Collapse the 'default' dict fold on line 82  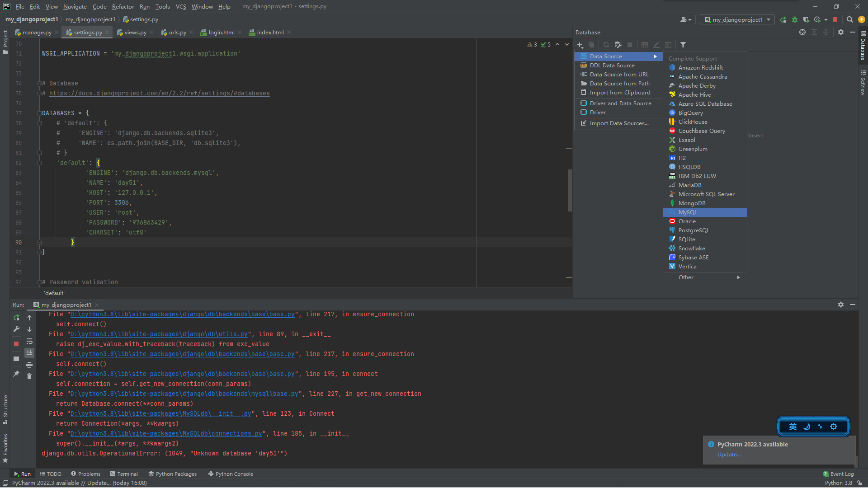pyautogui.click(x=39, y=163)
